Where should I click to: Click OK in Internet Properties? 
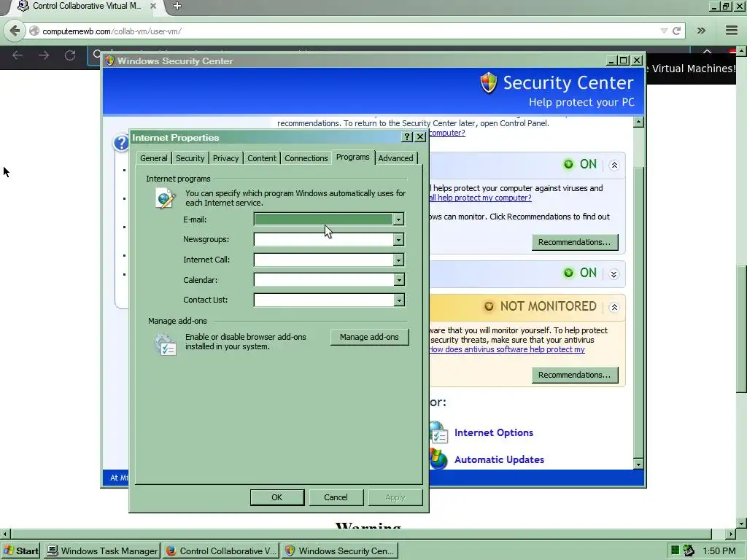(276, 497)
